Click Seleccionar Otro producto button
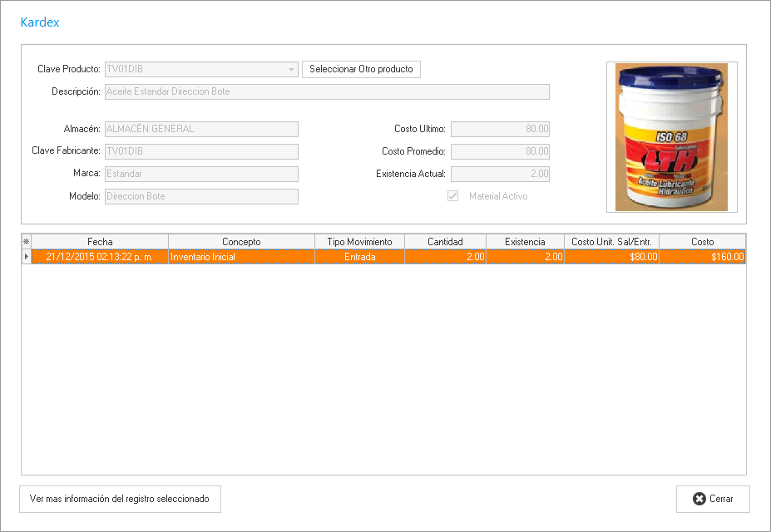Image resolution: width=771 pixels, height=532 pixels. 361,69
